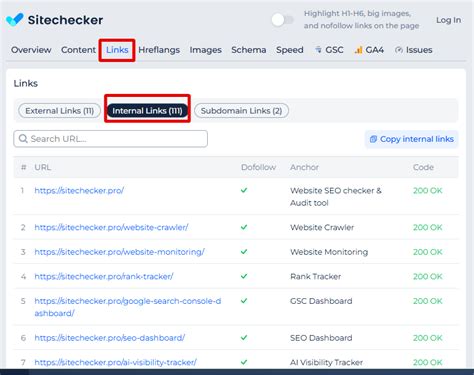
Task: Click 200 OK code in Website Crawler row
Action: [428, 227]
